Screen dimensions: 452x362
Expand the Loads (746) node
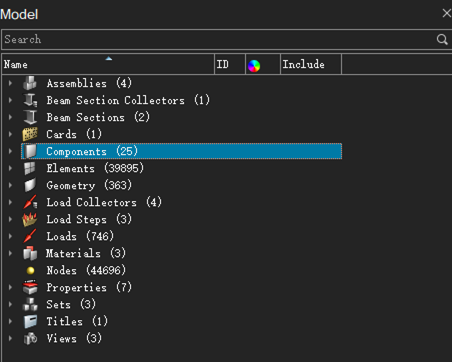pos(10,236)
